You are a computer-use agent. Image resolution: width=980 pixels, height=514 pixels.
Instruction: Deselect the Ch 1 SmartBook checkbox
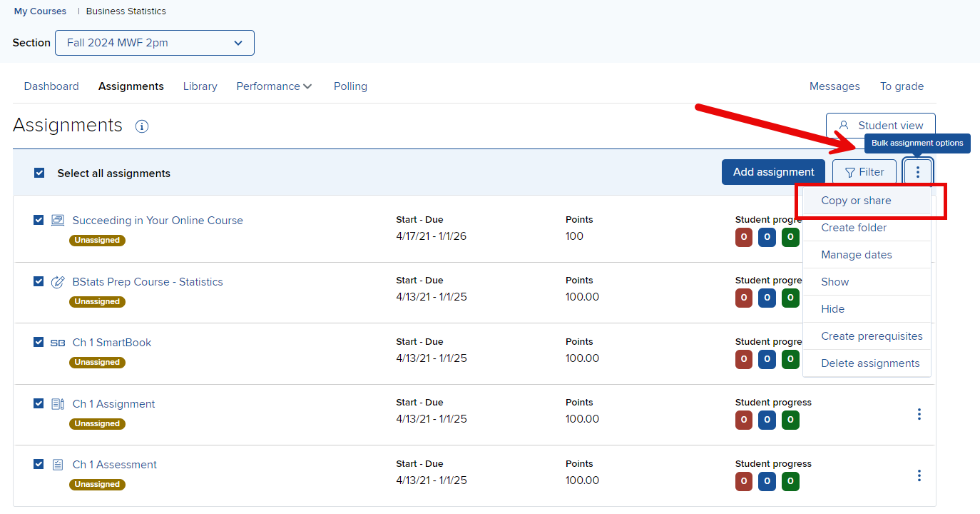click(x=39, y=342)
